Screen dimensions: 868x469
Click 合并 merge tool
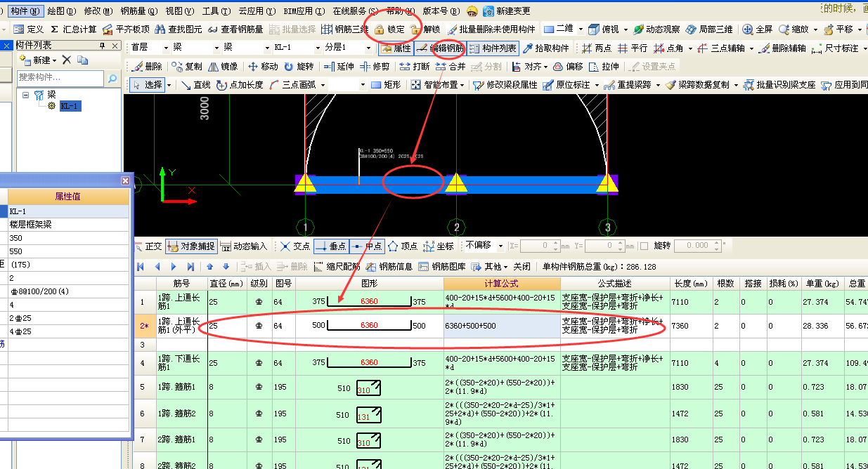tap(451, 67)
